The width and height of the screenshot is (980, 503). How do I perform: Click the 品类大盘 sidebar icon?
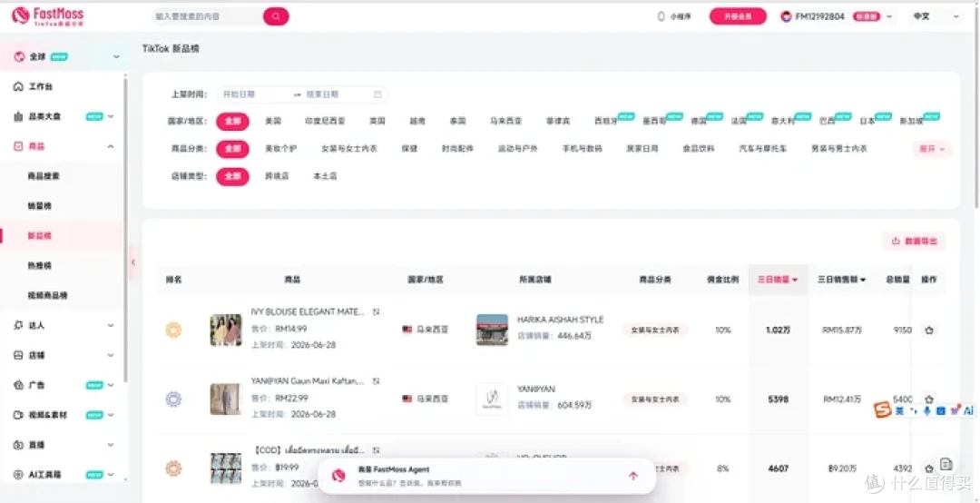point(18,116)
